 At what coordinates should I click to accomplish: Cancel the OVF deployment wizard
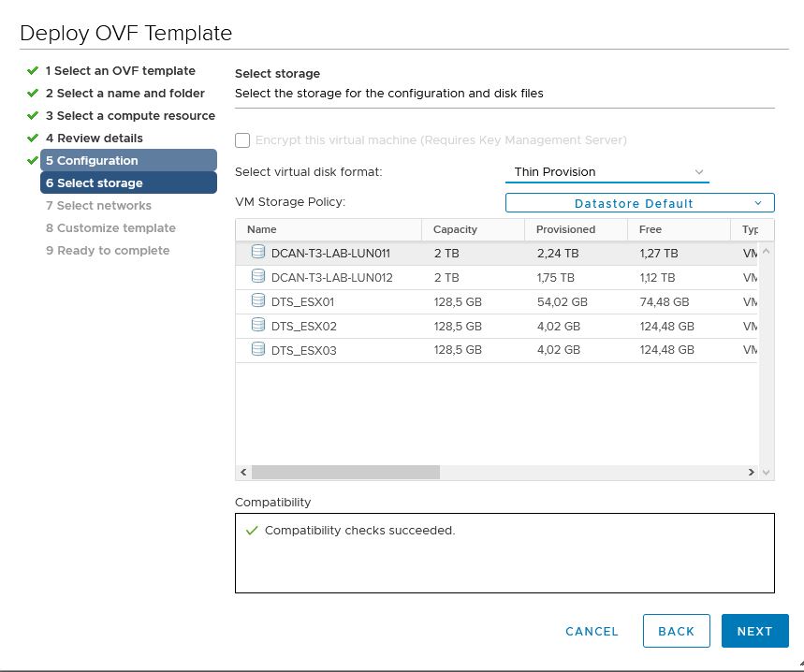coord(592,631)
